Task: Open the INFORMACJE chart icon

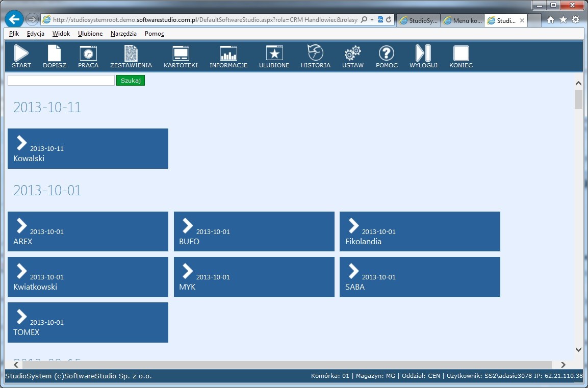Action: pyautogui.click(x=228, y=54)
